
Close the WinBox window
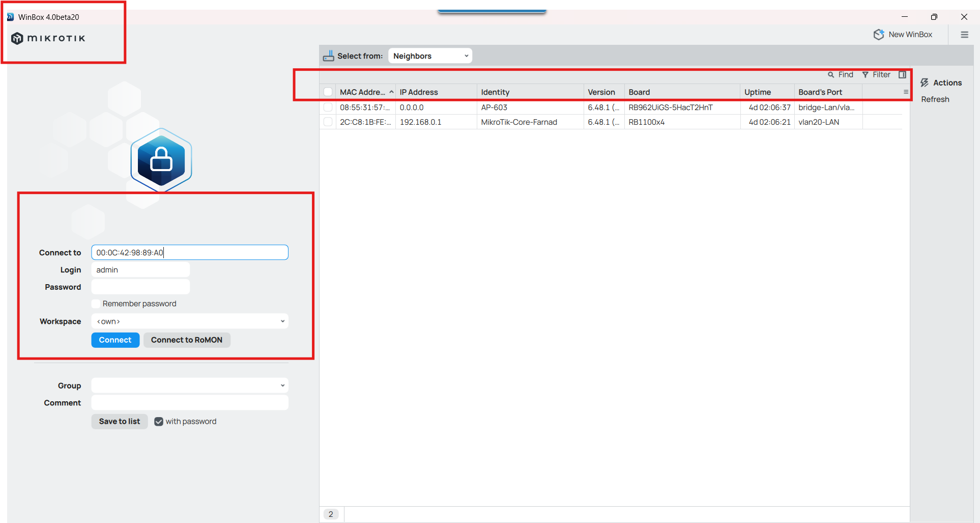pyautogui.click(x=964, y=17)
